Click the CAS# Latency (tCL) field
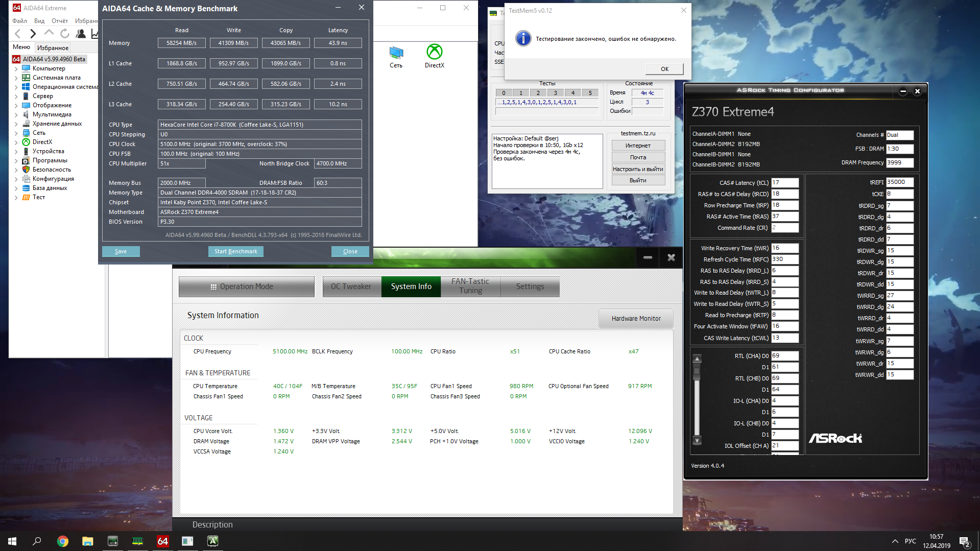This screenshot has width=980, height=551. tap(785, 183)
